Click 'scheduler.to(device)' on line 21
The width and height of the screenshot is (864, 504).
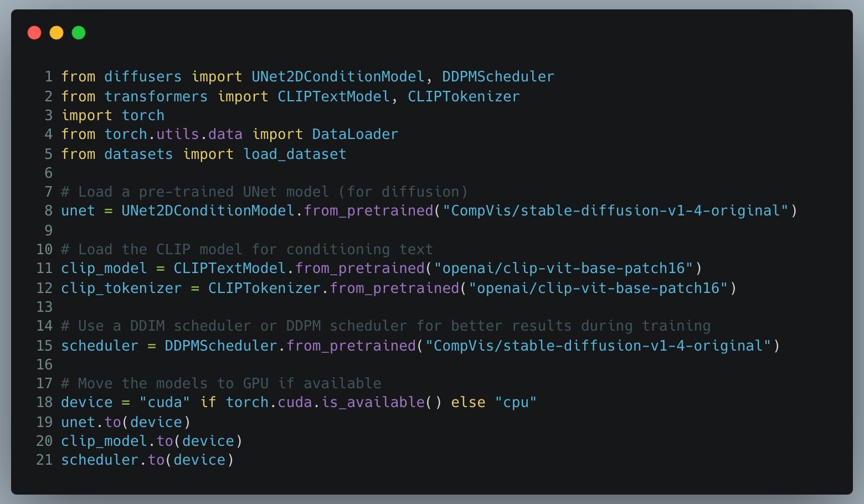pyautogui.click(x=147, y=460)
